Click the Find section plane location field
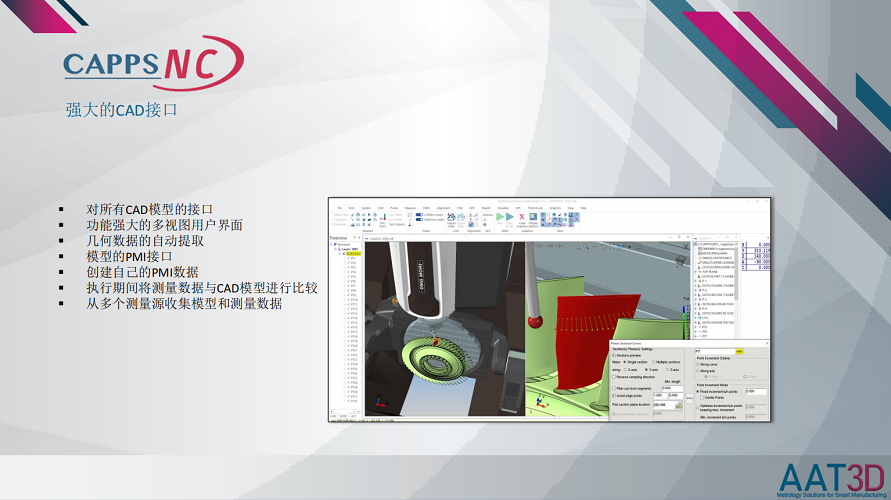 click(660, 405)
